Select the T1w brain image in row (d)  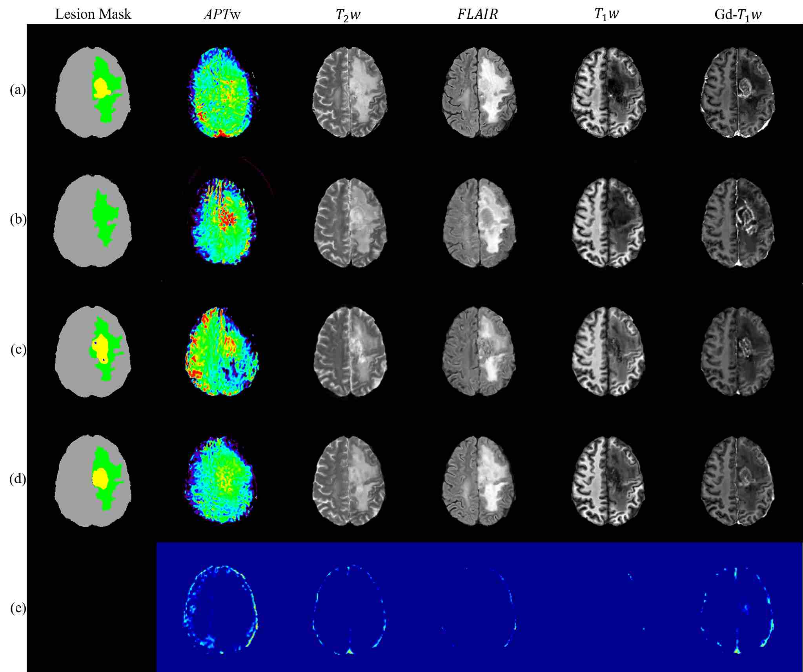coord(608,480)
